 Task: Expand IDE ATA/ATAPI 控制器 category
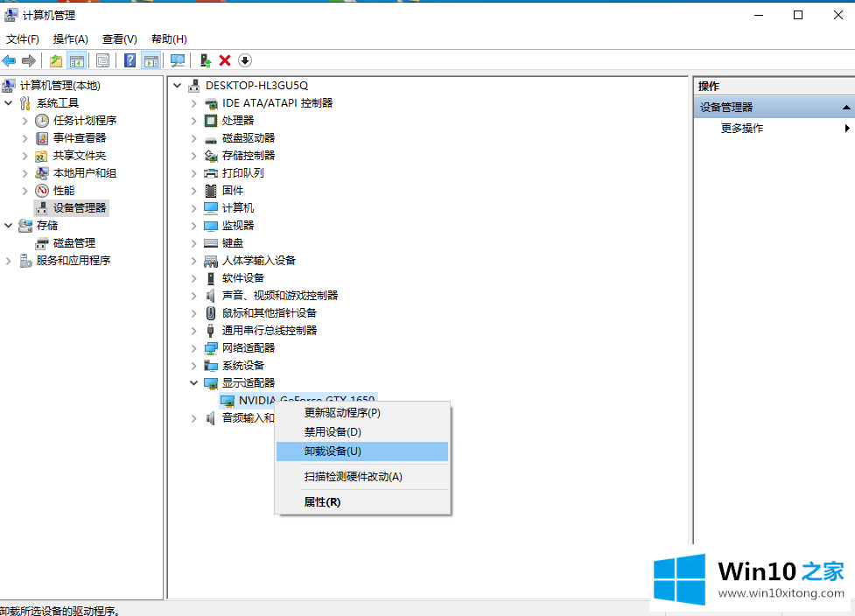coord(193,103)
